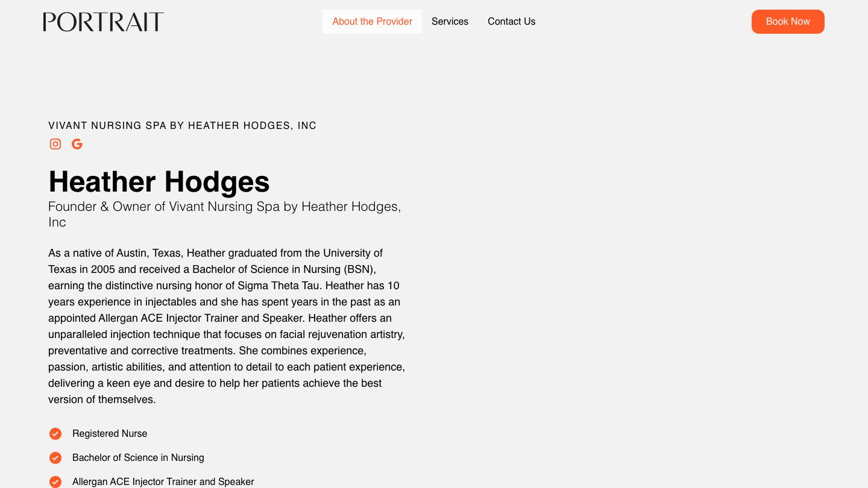This screenshot has height=488, width=868.
Task: Click the "(BSN)" abbreviation in the biography
Action: pyautogui.click(x=359, y=269)
